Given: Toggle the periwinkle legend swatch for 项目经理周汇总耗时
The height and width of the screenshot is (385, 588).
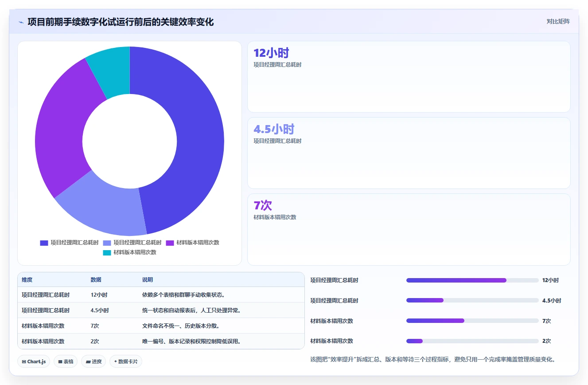Looking at the screenshot, I should tap(107, 243).
